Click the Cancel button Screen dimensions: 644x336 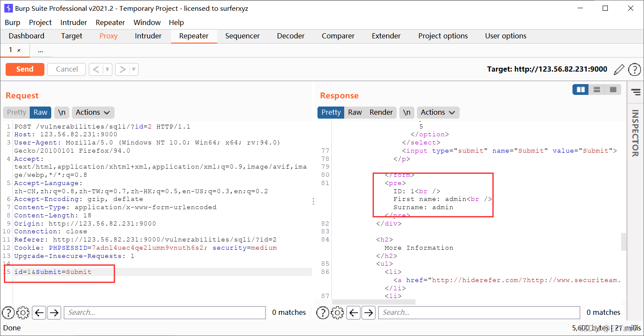(67, 69)
